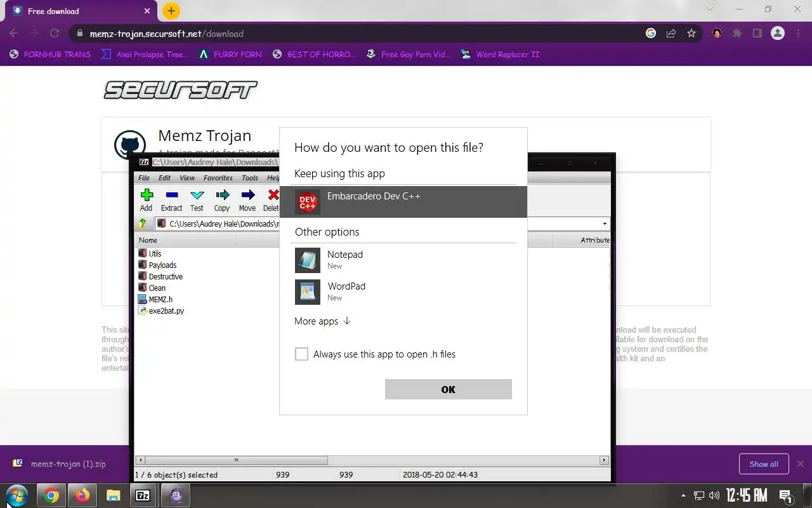Open the Word Replacer II bookmark
This screenshot has height=508, width=812.
point(501,54)
